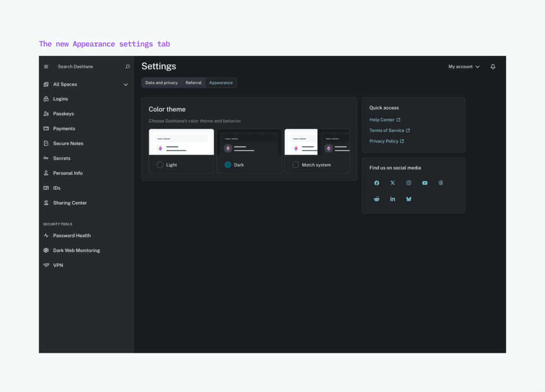Open Dashlane's Instagram page
Screen dimensions: 545x392
(408, 182)
